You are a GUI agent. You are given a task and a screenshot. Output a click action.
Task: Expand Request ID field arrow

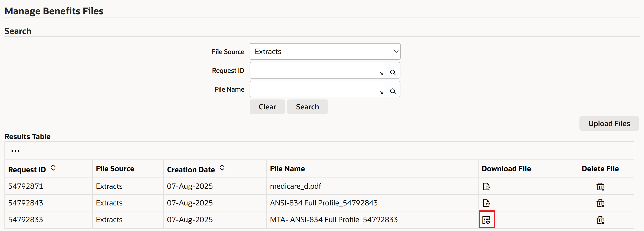(x=381, y=73)
